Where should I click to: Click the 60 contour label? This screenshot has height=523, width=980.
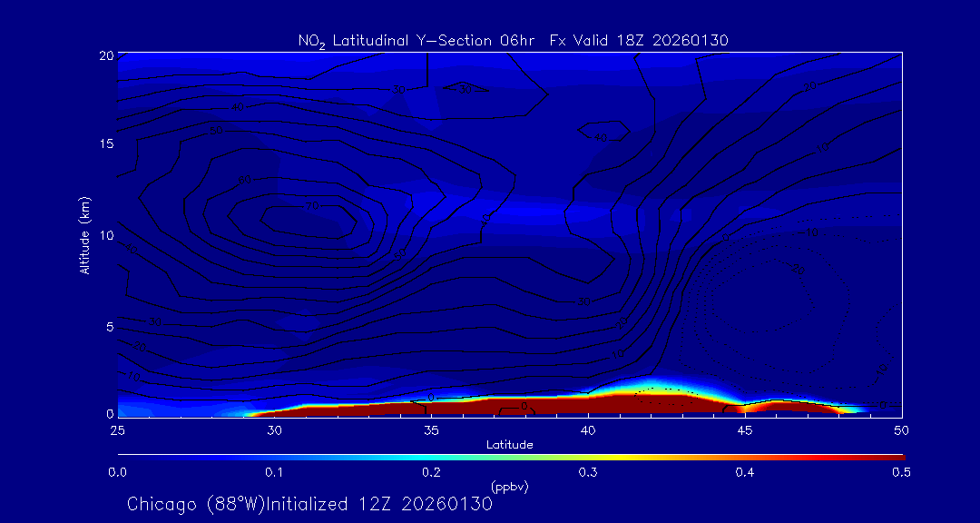[x=244, y=181]
